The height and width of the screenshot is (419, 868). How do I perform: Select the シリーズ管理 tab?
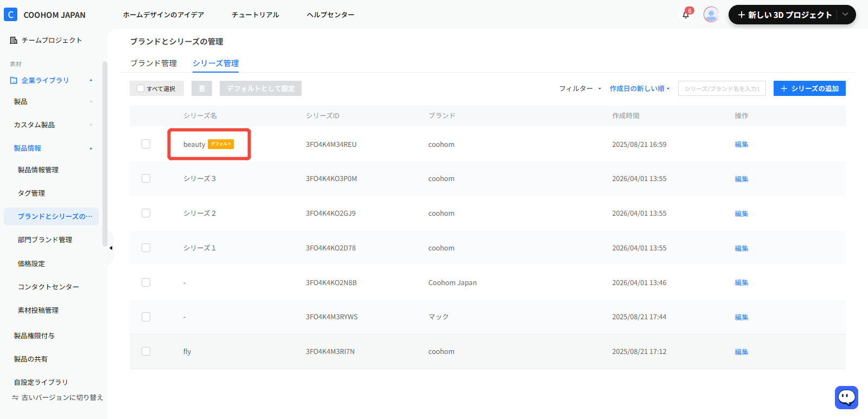pos(215,63)
